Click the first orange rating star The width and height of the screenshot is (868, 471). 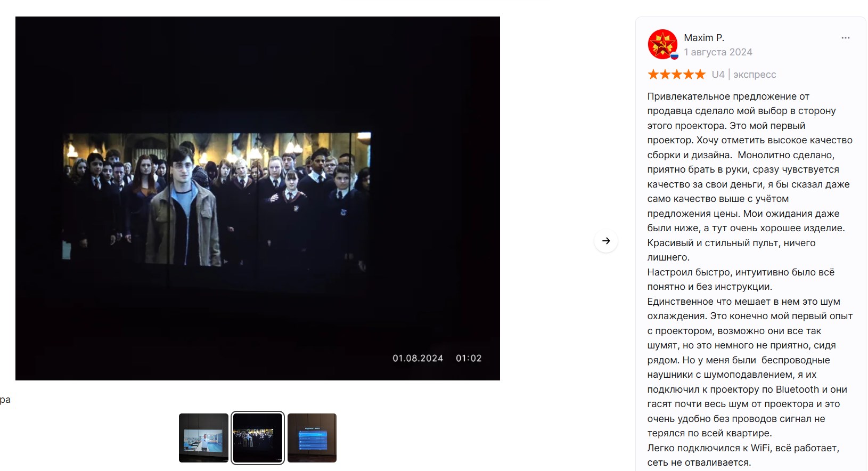653,75
